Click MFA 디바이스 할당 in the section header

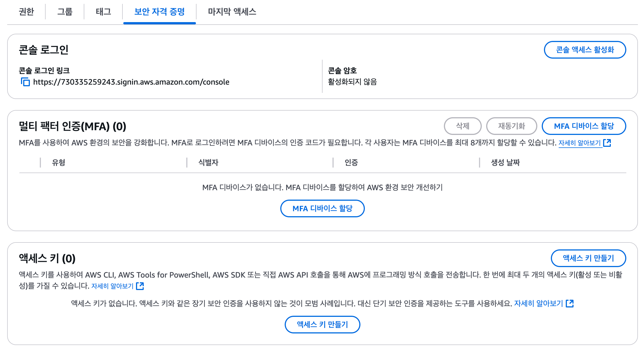click(x=584, y=126)
